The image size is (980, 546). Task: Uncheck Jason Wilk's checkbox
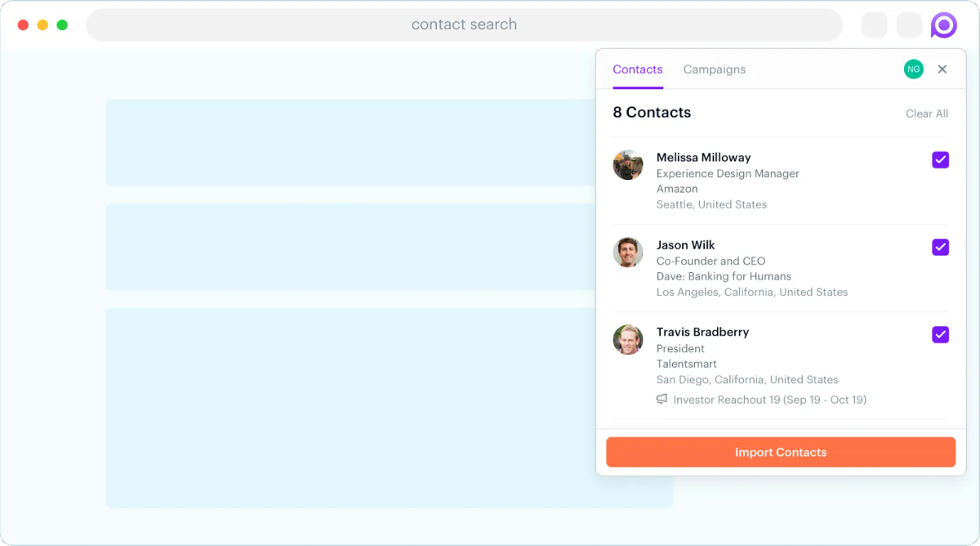(x=941, y=247)
